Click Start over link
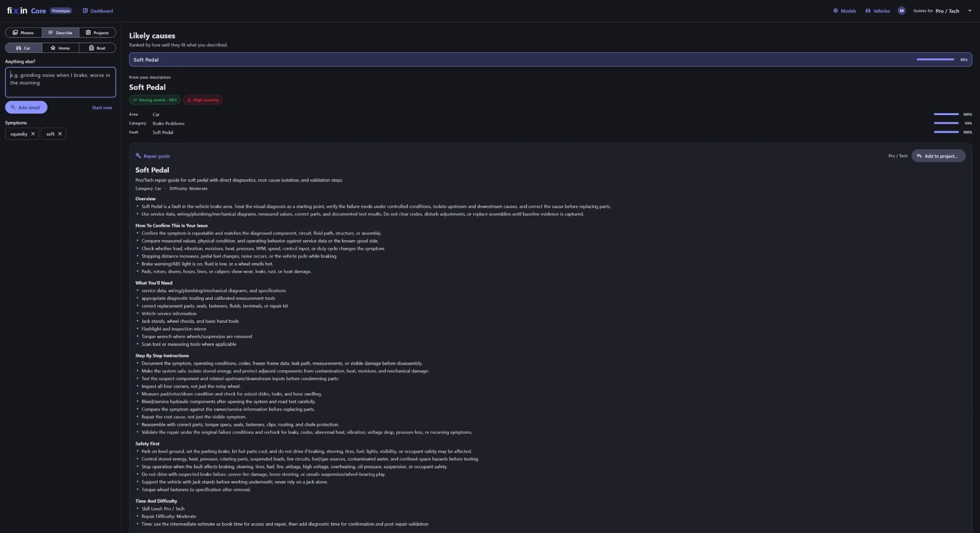 tap(102, 108)
